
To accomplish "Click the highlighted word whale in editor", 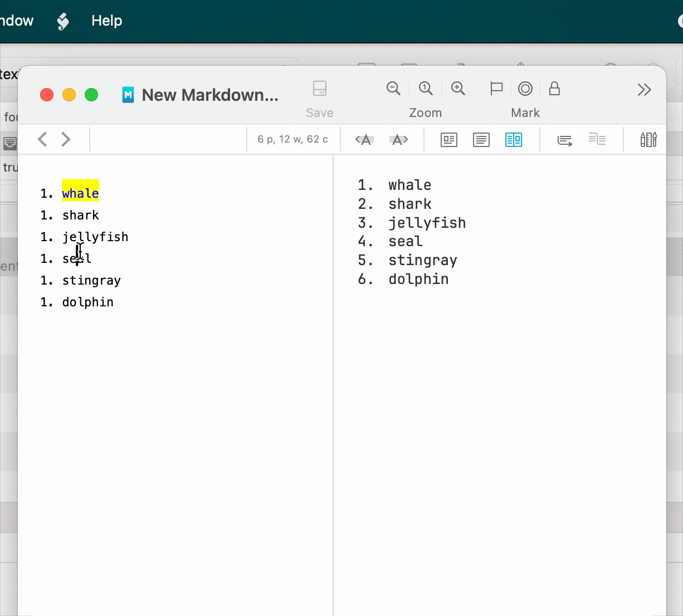I will coord(80,193).
